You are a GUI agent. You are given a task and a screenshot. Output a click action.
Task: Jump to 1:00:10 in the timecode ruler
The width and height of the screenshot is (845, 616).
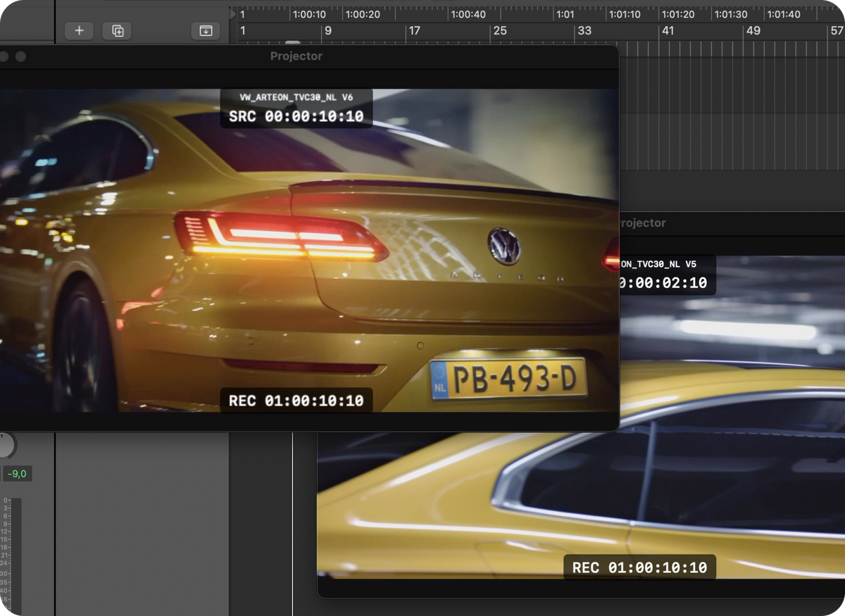tap(309, 14)
